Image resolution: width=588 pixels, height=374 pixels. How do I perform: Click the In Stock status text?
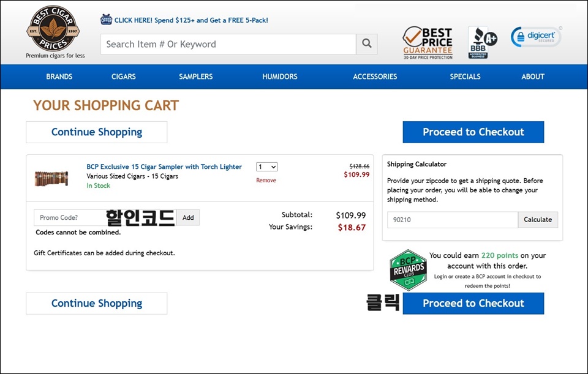98,185
